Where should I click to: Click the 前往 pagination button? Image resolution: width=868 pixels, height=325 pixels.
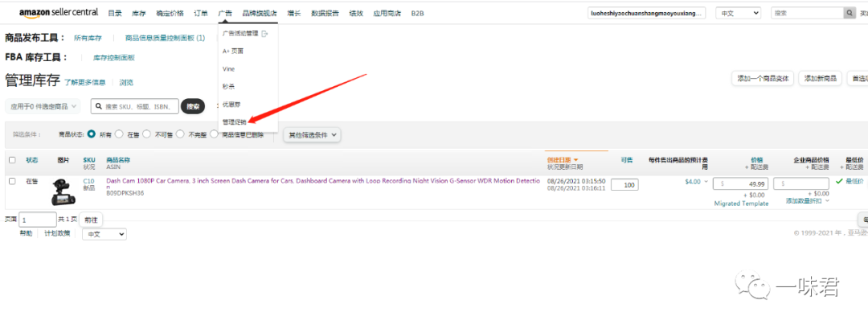point(91,220)
